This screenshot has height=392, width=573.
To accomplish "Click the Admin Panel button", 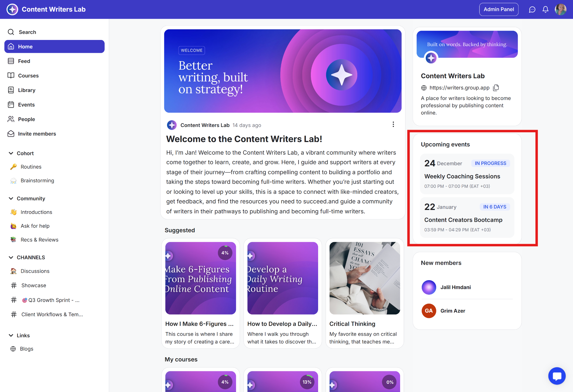I will tap(499, 10).
